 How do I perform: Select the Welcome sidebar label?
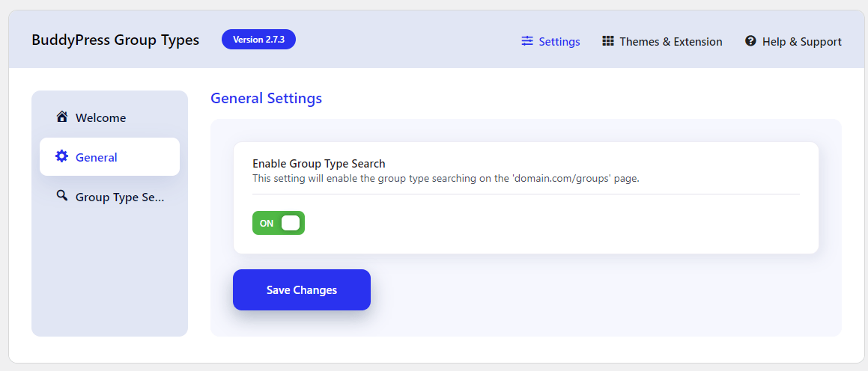coord(100,118)
